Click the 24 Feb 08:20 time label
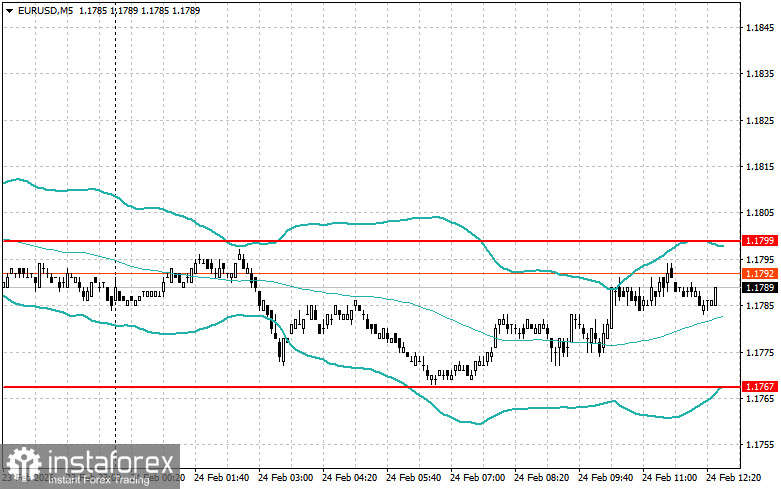 [x=541, y=478]
